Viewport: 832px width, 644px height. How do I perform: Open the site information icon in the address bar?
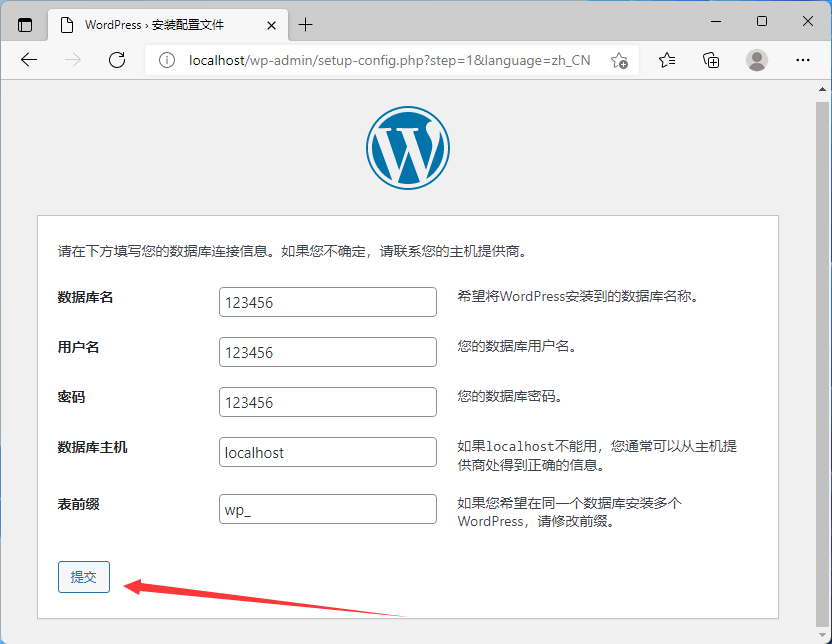pos(167,60)
